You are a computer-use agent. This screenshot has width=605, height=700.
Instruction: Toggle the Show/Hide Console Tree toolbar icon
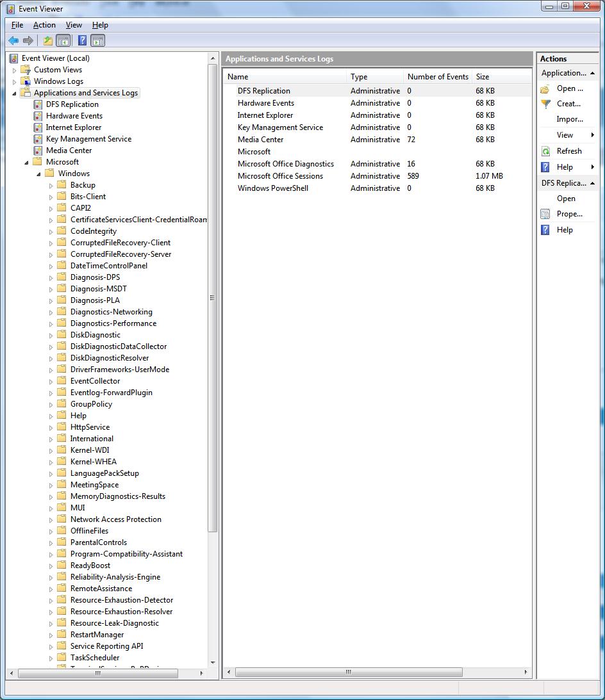click(x=63, y=40)
